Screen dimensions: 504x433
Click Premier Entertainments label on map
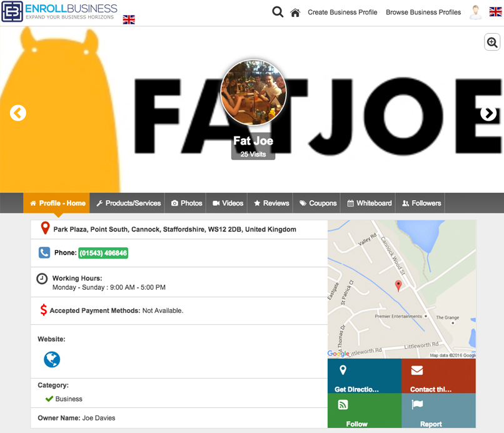pyautogui.click(x=398, y=316)
